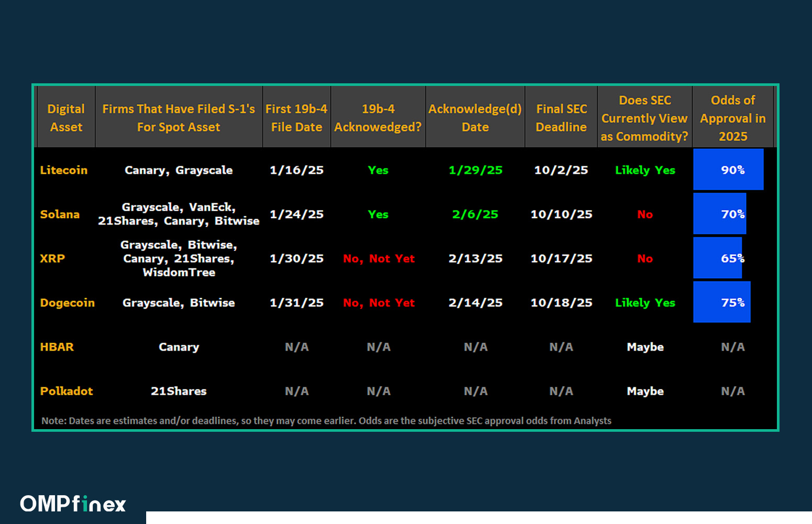
Task: Click XRP's 65% odds bar
Action: 718,258
